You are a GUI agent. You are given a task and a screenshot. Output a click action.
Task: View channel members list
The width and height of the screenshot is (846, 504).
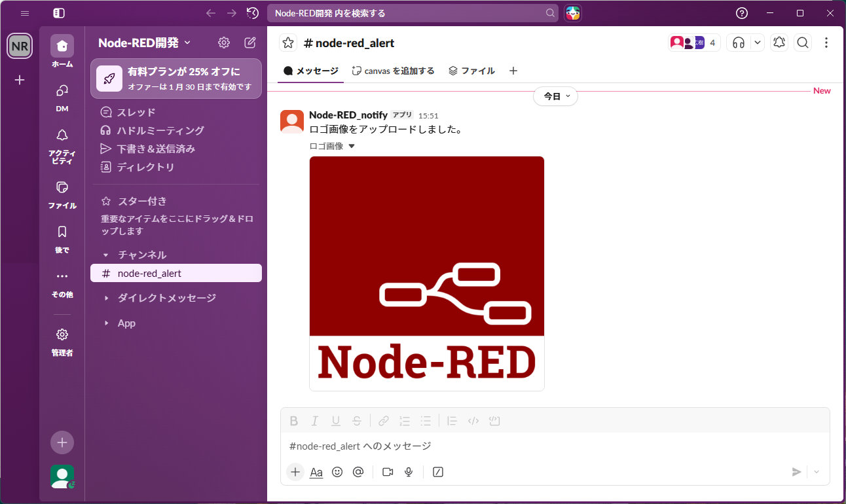click(694, 43)
